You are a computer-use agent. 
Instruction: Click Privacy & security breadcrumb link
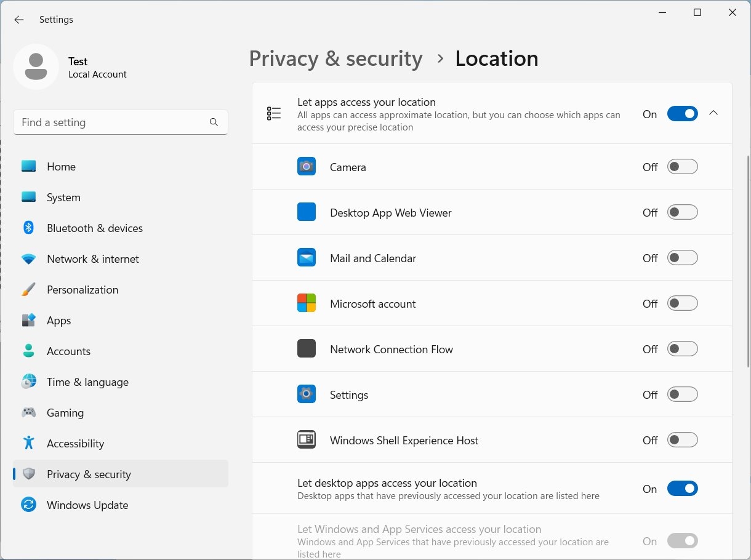point(335,58)
